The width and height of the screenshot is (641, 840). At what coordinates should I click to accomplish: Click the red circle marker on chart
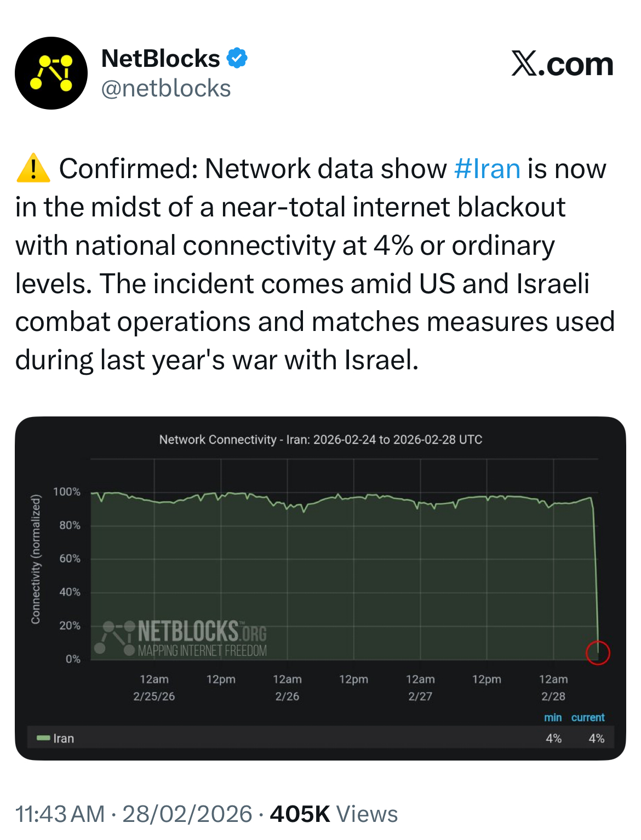[x=597, y=653]
